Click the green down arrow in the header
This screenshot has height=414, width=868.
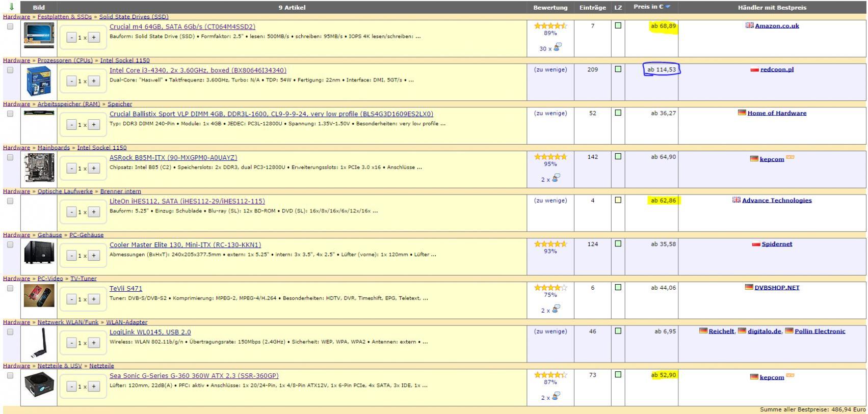[x=11, y=7]
